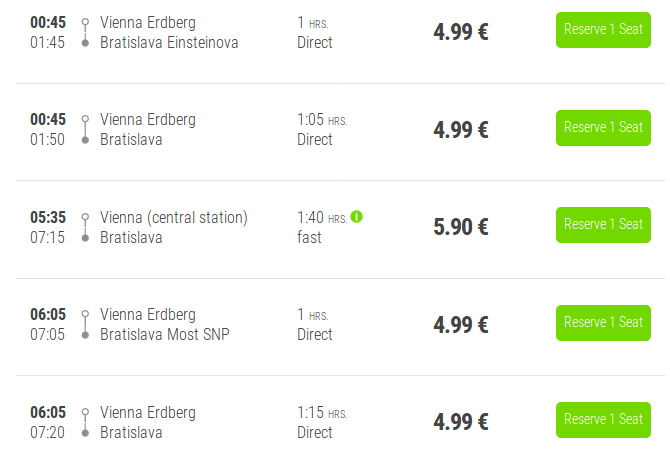This screenshot has width=670, height=466.
Task: Click route line icon of Einsteinova connection
Action: (85, 32)
